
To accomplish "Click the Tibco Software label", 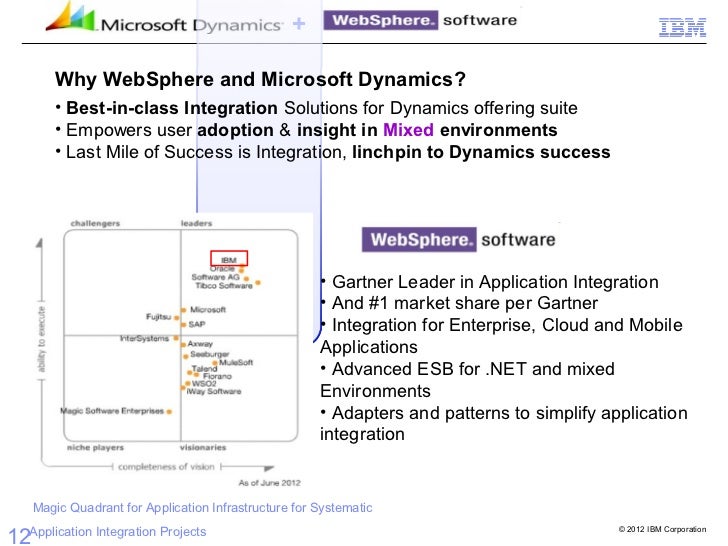I will click(x=224, y=286).
